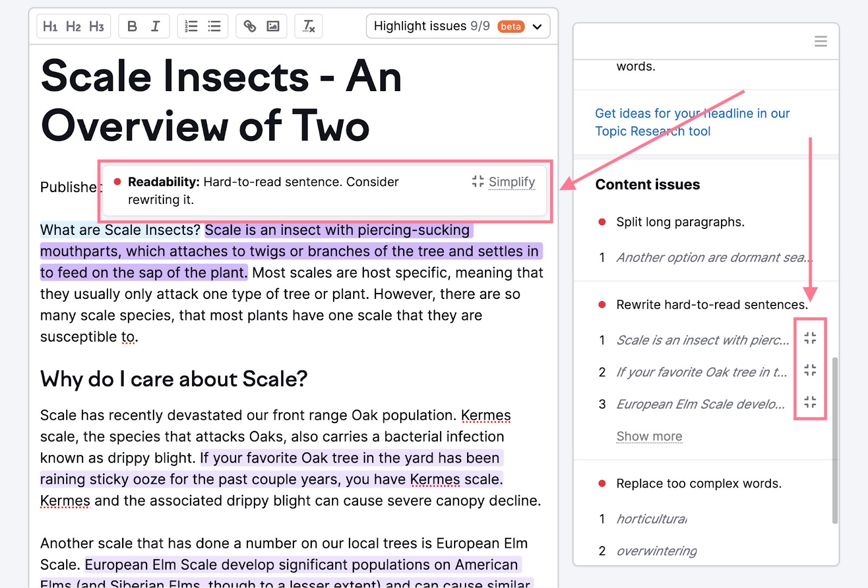Clear text formatting
Image resolution: width=868 pixels, height=588 pixels.
tap(308, 26)
